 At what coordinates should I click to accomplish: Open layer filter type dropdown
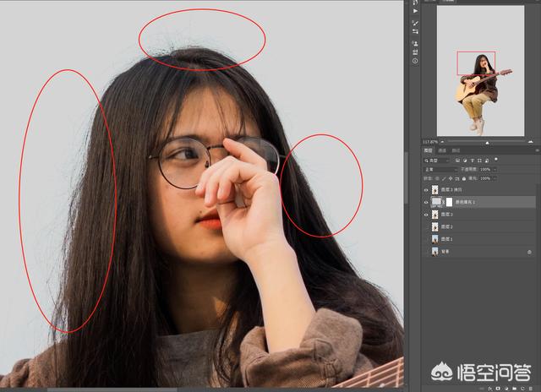tap(436, 161)
